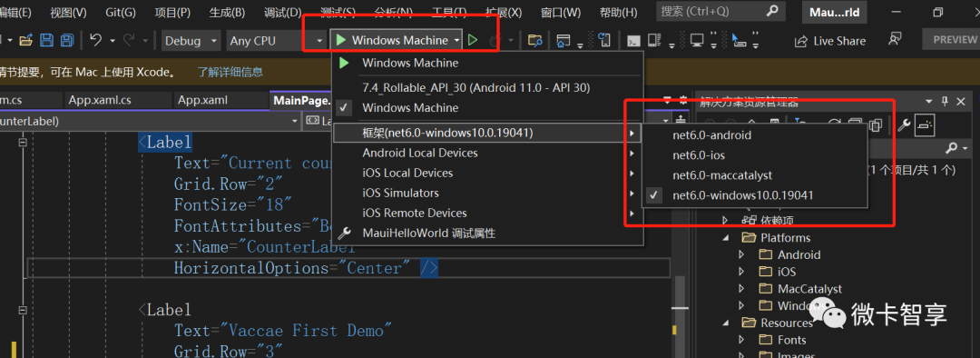Image resolution: width=980 pixels, height=358 pixels.
Task: Click the wrench icon beside MauiHelloWorld 调试属性
Action: coord(344,234)
